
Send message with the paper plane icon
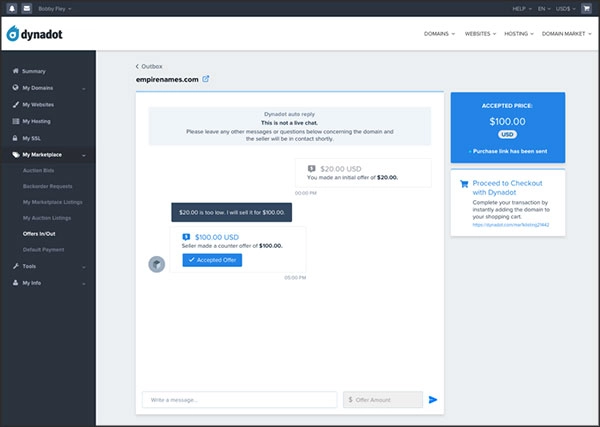[x=433, y=399]
